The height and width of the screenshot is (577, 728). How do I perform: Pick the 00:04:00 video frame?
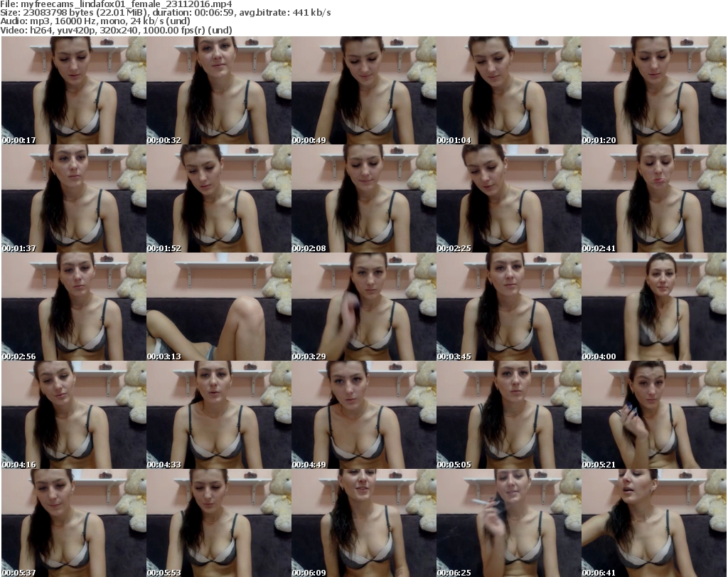(654, 307)
